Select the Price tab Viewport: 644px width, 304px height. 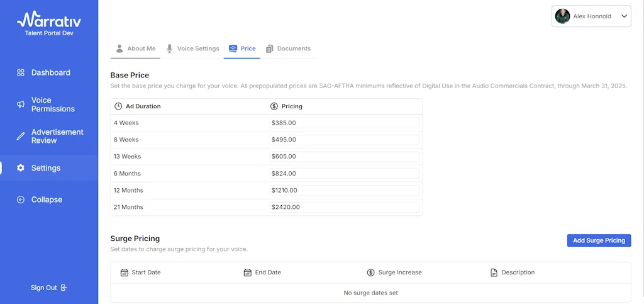pos(242,48)
